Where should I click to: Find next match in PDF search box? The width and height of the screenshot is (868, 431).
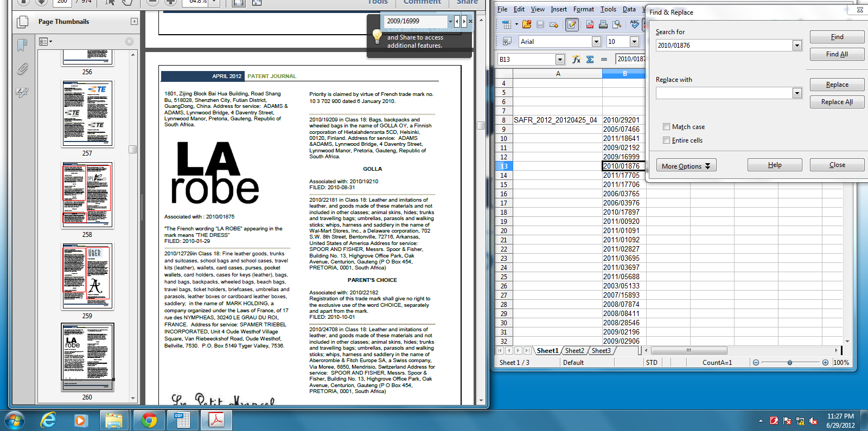[464, 21]
